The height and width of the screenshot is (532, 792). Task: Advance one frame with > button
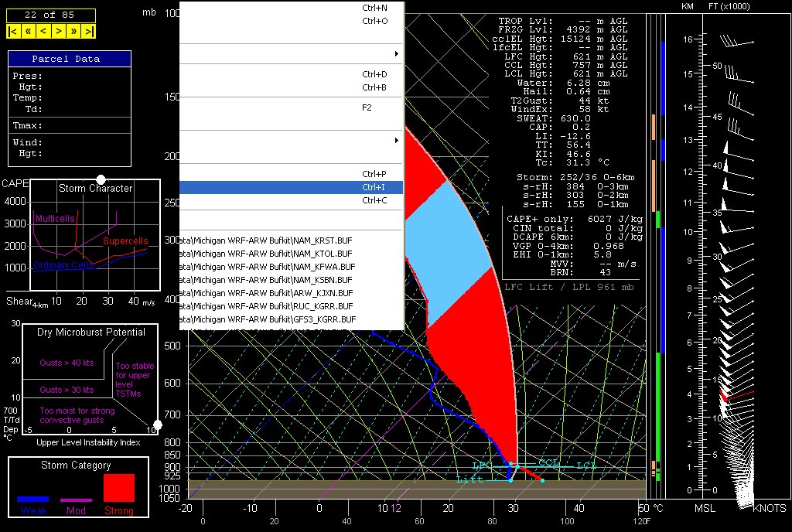click(x=58, y=31)
